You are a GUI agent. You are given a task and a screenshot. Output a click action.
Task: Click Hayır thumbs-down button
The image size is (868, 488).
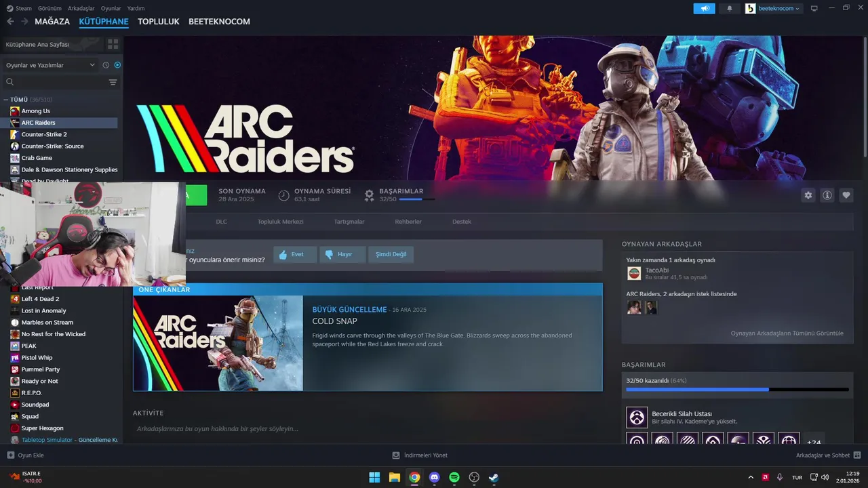[x=342, y=254]
